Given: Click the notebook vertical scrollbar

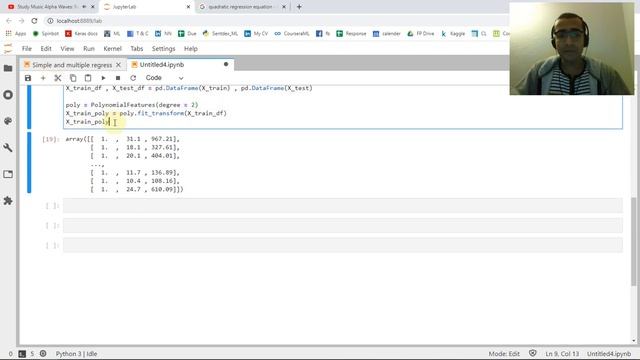Looking at the screenshot, I should [633, 241].
